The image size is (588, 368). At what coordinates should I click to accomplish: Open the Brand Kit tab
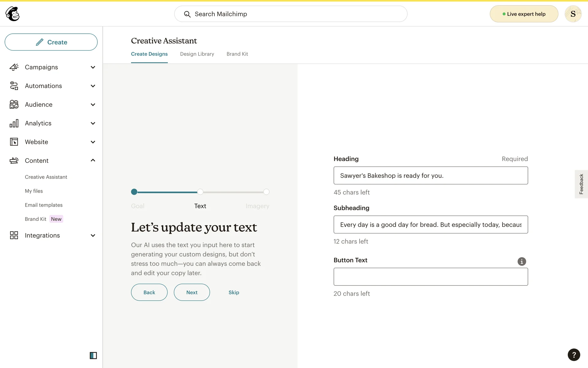237,54
